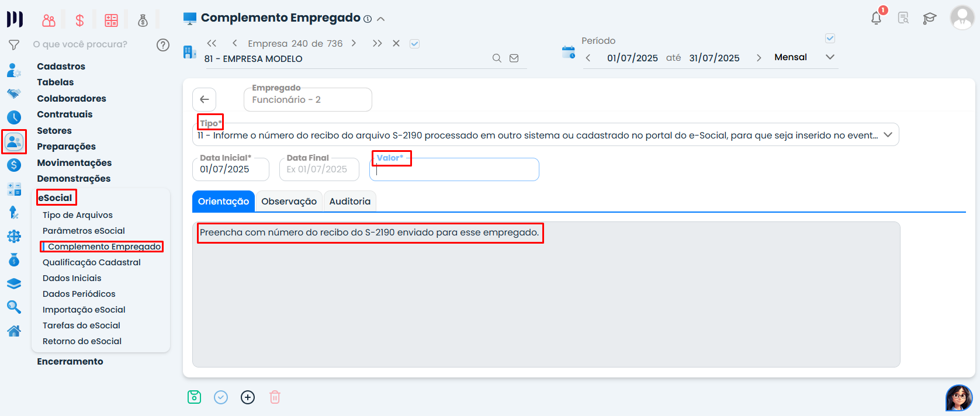980x416 pixels.
Task: Jump to last company with double right arrow
Action: 378,43
